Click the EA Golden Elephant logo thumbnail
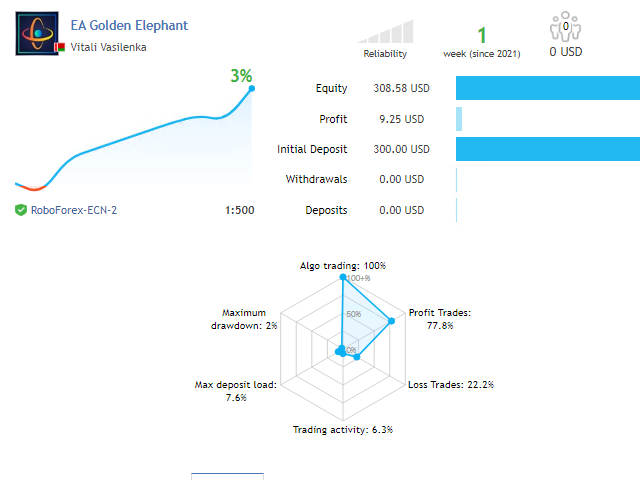Image resolution: width=640 pixels, height=480 pixels. [37, 33]
